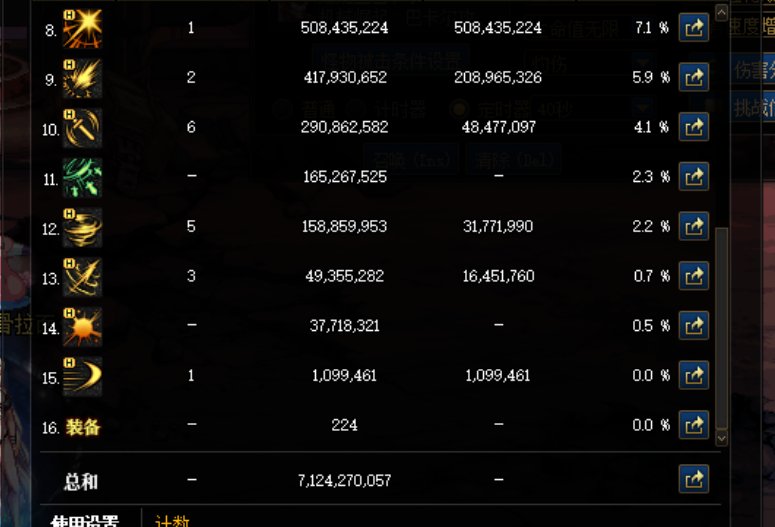Image resolution: width=775 pixels, height=527 pixels.
Task: Click the skill icon in row 8
Action: [x=82, y=28]
